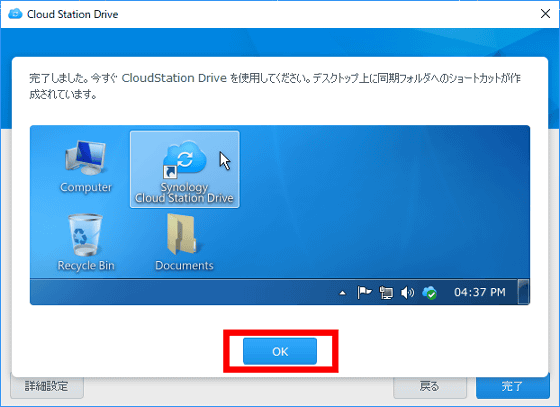Select the Documents folder icon
The height and width of the screenshot is (407, 560).
tap(184, 243)
